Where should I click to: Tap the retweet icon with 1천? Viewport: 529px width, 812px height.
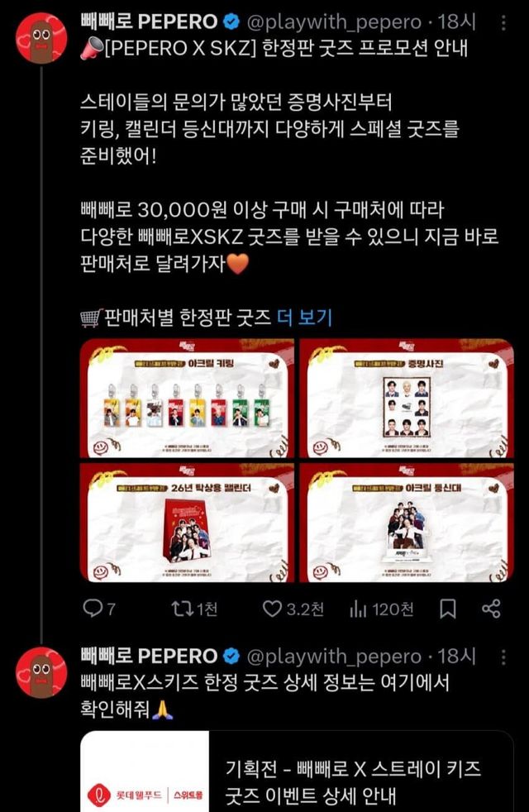point(181,609)
